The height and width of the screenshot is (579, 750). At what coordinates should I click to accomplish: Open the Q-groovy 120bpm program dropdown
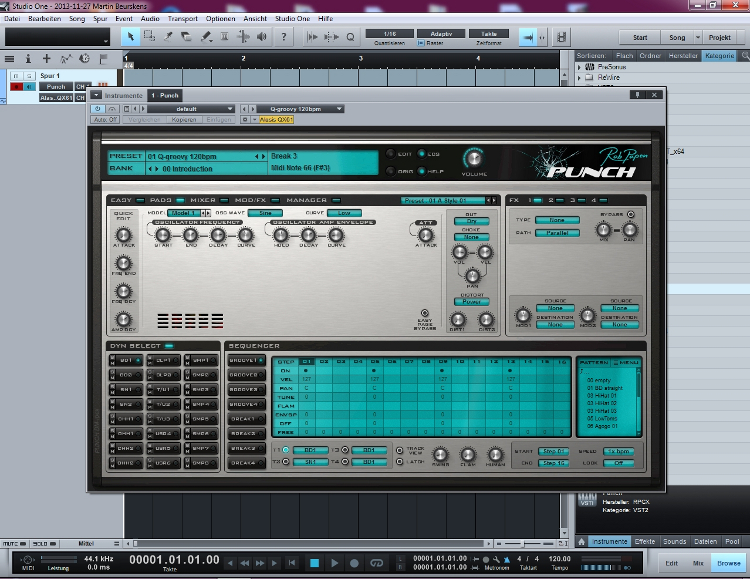pos(300,109)
